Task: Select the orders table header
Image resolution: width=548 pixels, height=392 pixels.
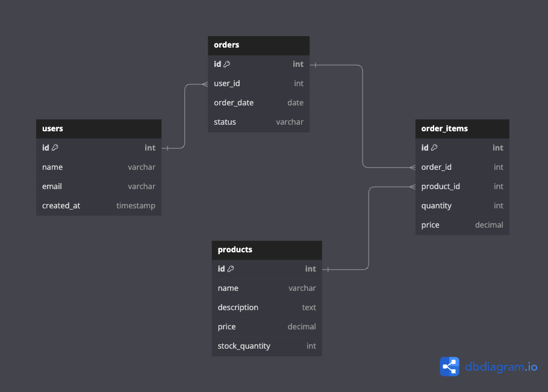Action: click(258, 45)
